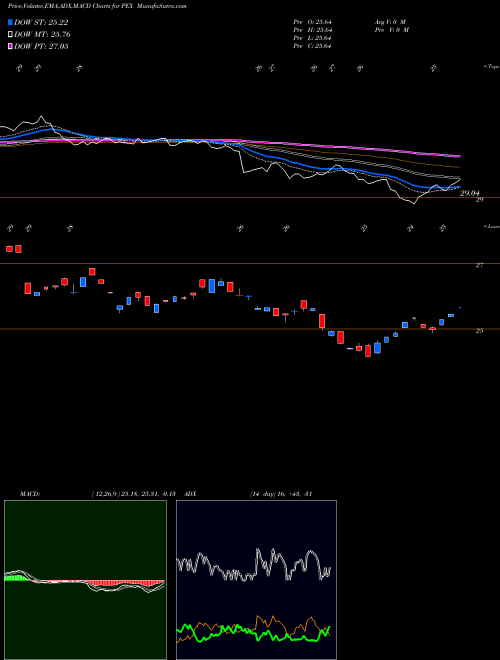Select the 'DOW PT: 27.05' legend label
The height and width of the screenshot is (660, 500).
[x=41, y=46]
